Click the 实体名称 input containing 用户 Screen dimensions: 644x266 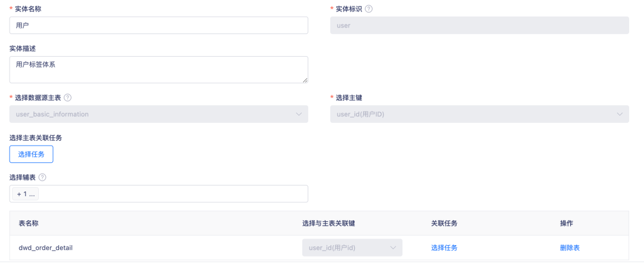(159, 26)
